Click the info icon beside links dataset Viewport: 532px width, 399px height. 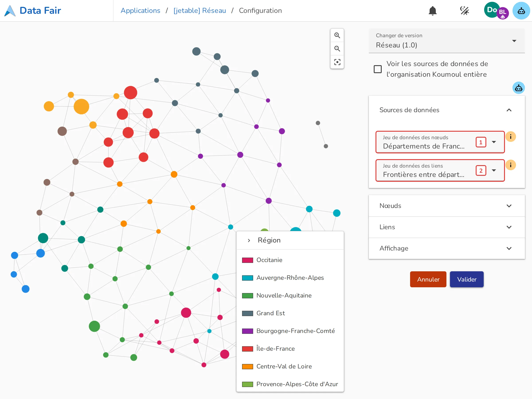[510, 165]
